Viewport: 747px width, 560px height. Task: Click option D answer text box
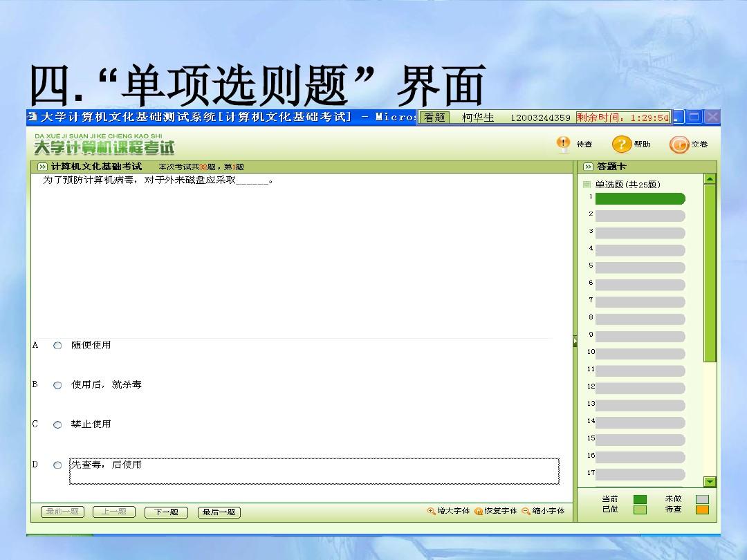pyautogui.click(x=314, y=471)
